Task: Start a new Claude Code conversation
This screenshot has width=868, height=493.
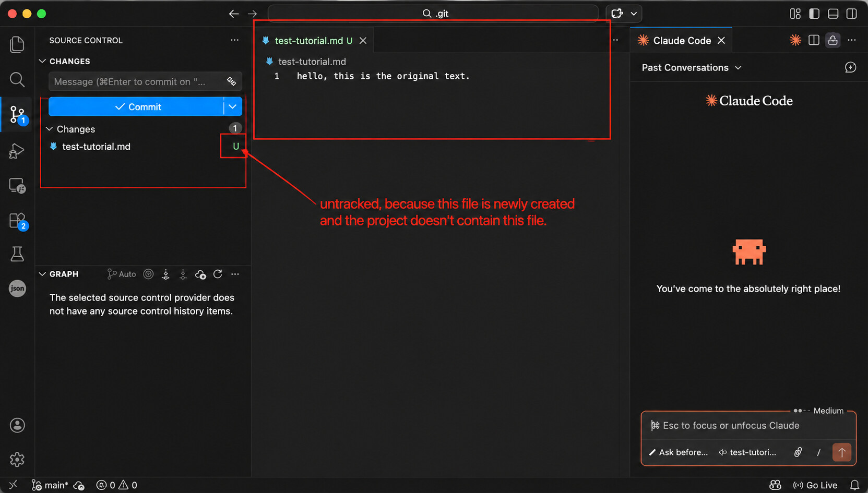Action: click(x=851, y=67)
